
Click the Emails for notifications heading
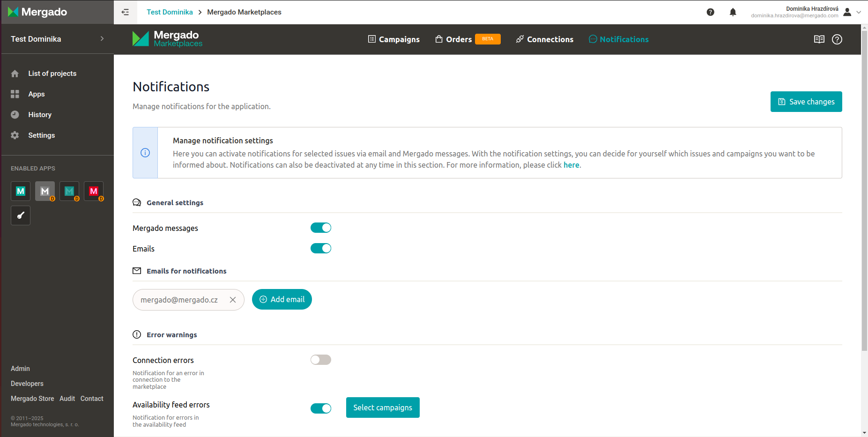(x=186, y=271)
